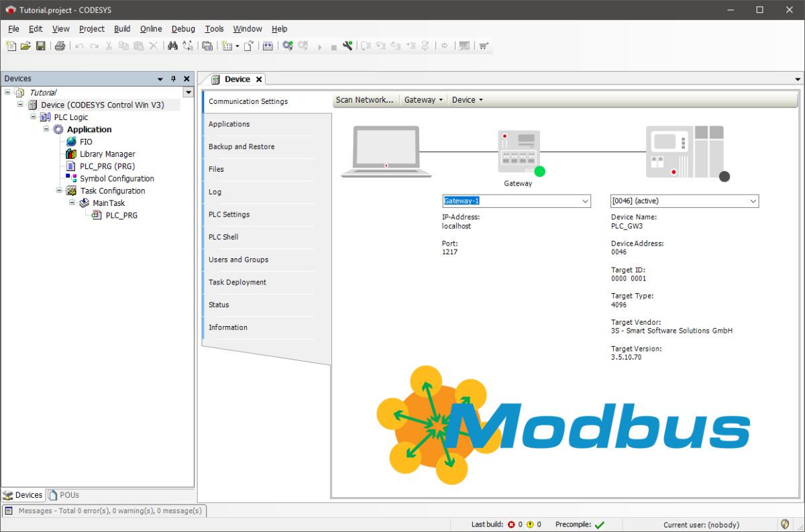
Task: Click the Start play triangle icon
Action: tap(319, 46)
